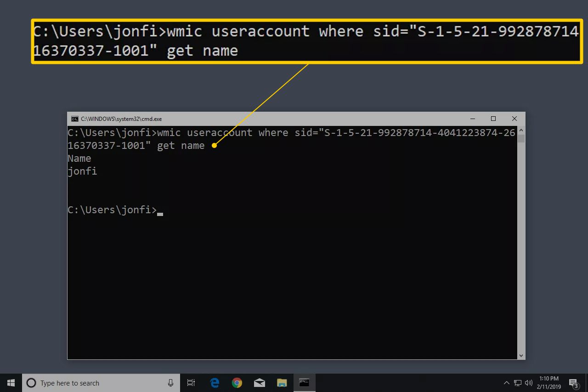Open the Action Center notifications icon
The image size is (588, 392).
pyautogui.click(x=573, y=383)
